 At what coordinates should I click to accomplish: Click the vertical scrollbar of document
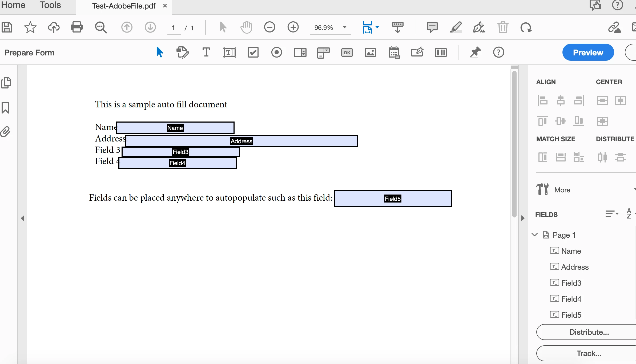[x=514, y=144]
